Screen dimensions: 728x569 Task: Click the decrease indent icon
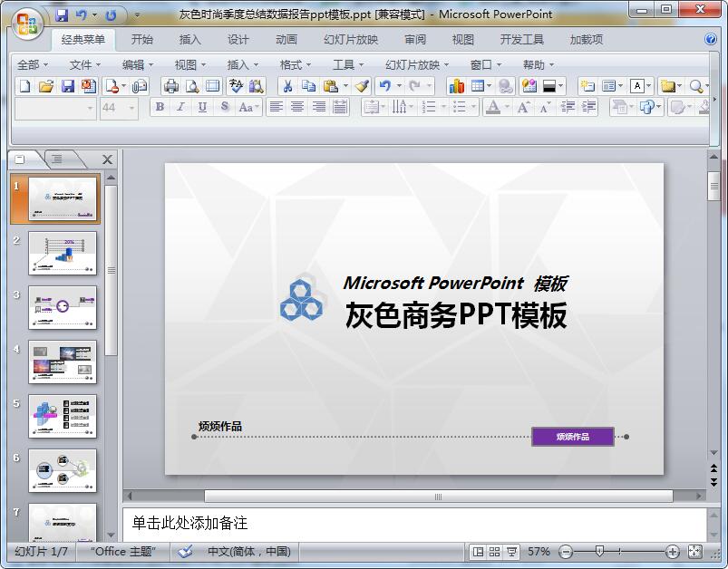coord(568,107)
